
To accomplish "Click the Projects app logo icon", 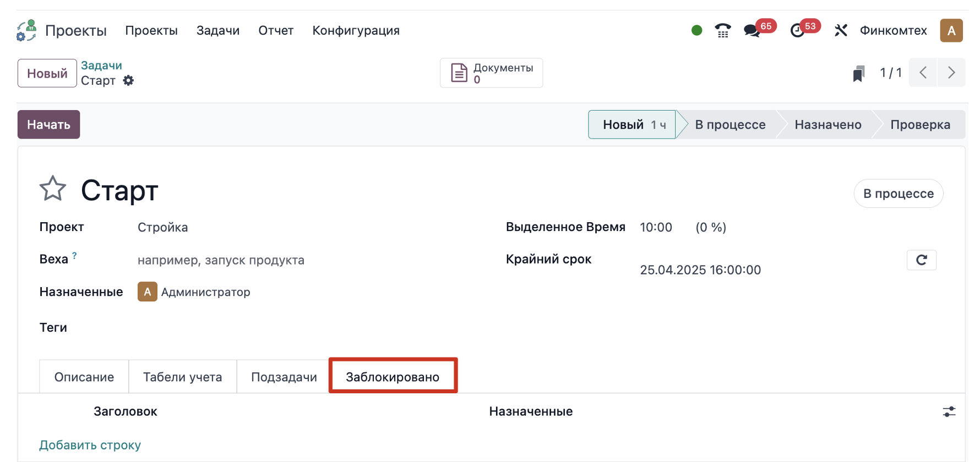I will pos(26,30).
